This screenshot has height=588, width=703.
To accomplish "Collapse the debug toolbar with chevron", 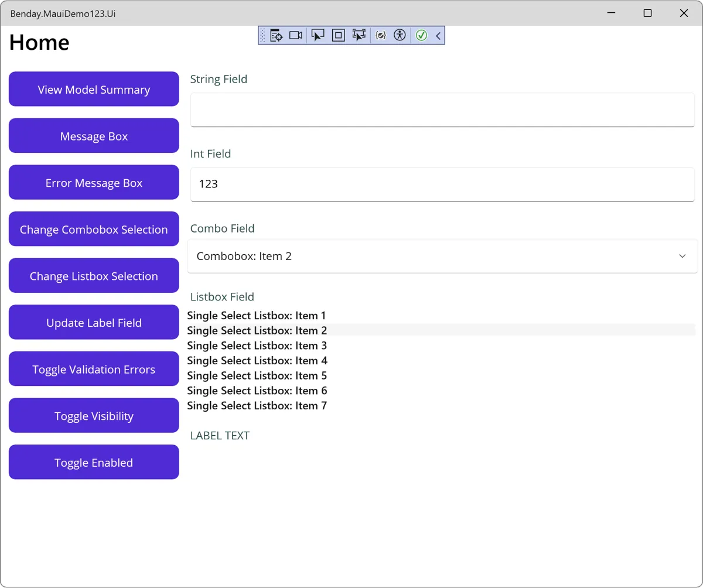I will [x=438, y=36].
